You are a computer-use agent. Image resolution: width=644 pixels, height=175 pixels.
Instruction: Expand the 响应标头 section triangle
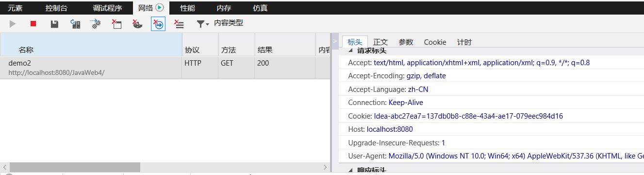pos(351,170)
